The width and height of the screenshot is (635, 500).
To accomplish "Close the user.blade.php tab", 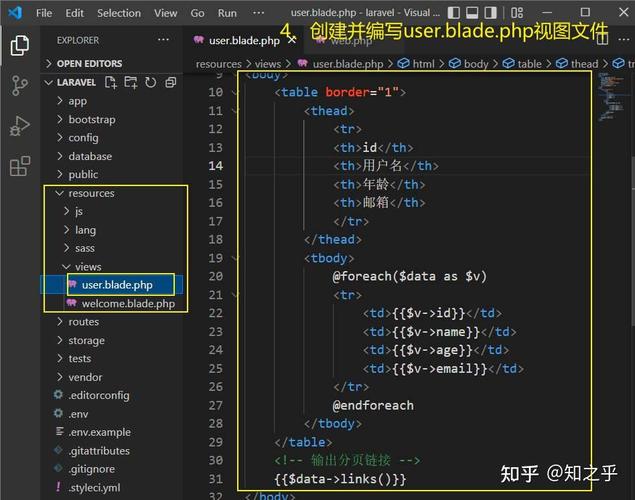I will (292, 40).
